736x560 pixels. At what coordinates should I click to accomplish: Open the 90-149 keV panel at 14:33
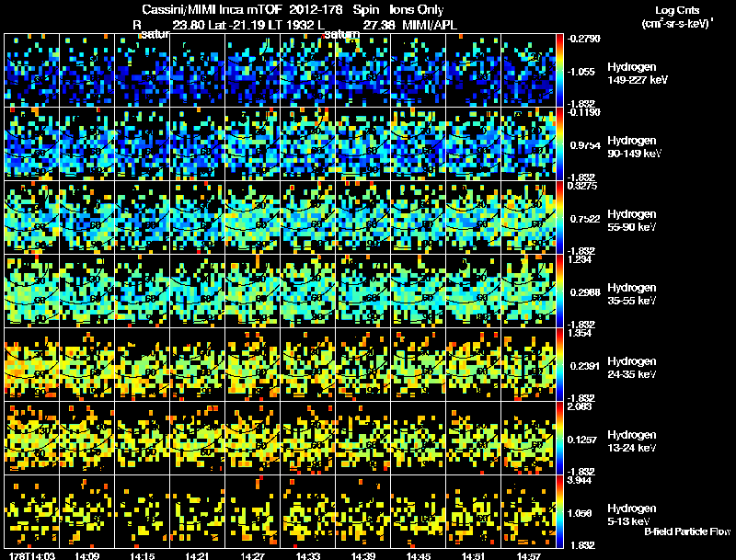[308, 144]
